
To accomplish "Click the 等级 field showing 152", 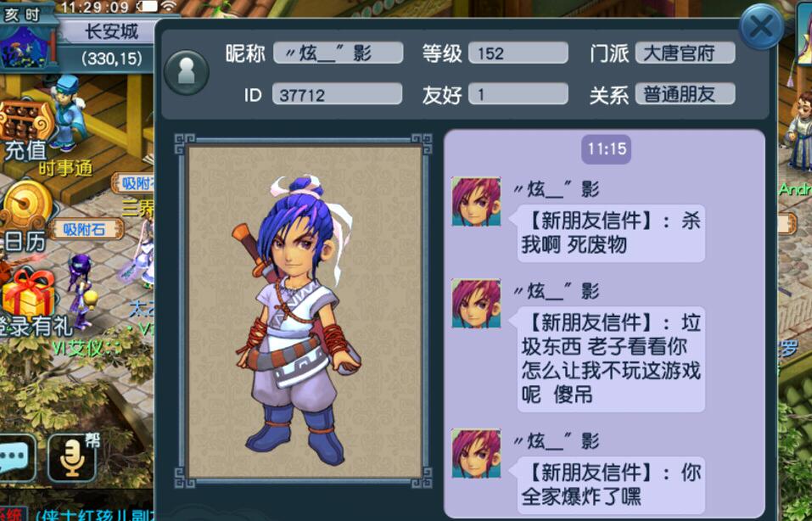I will coord(518,53).
